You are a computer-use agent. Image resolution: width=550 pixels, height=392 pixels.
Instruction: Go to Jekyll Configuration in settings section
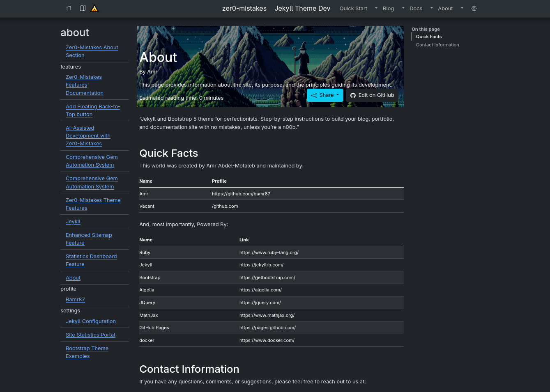pyautogui.click(x=91, y=321)
